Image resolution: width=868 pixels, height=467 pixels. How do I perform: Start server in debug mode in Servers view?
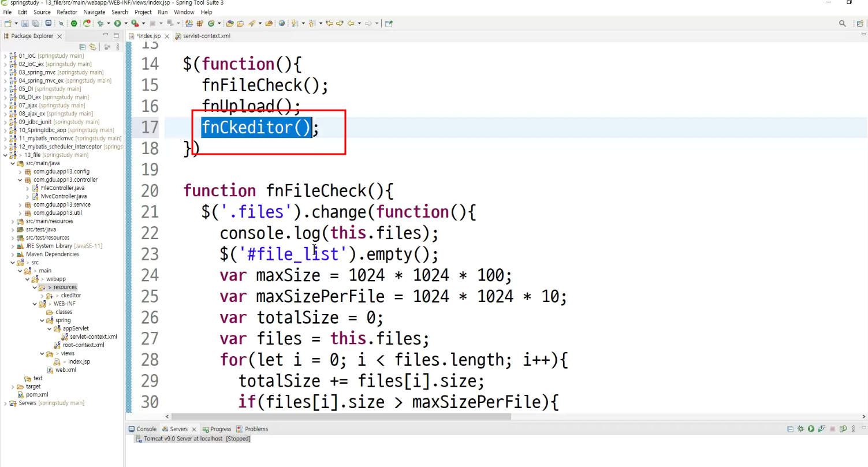800,429
